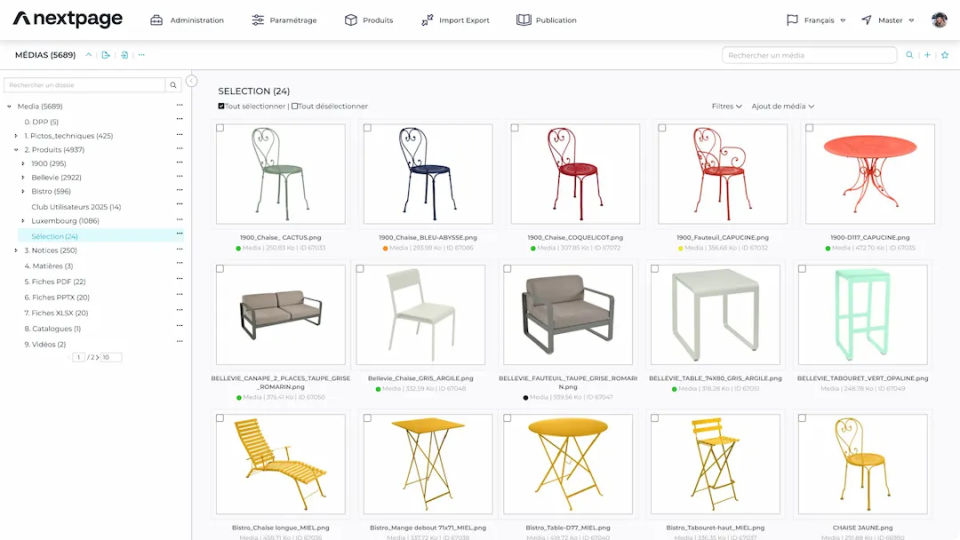The height and width of the screenshot is (540, 960).
Task: Open the Filtres dropdown
Action: (726, 106)
